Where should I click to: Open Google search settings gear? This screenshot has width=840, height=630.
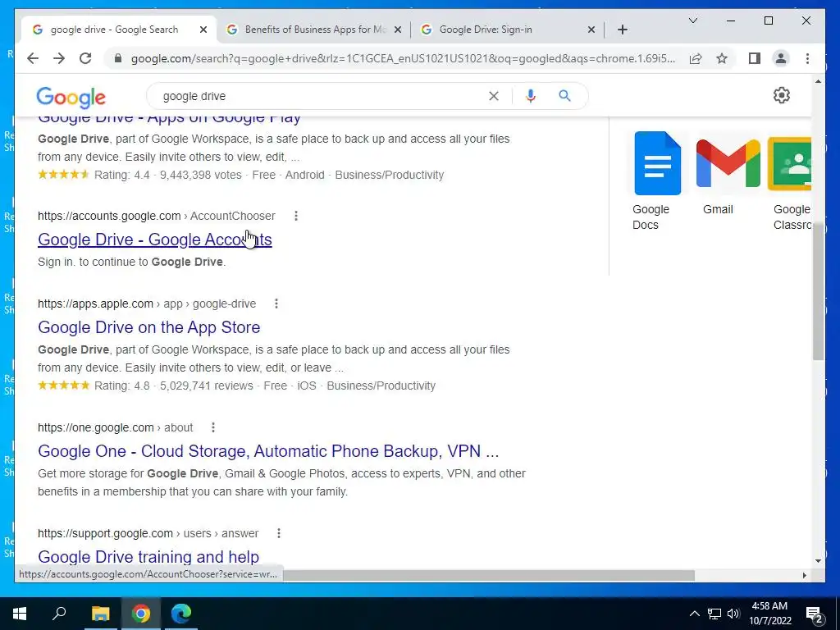[x=781, y=95]
